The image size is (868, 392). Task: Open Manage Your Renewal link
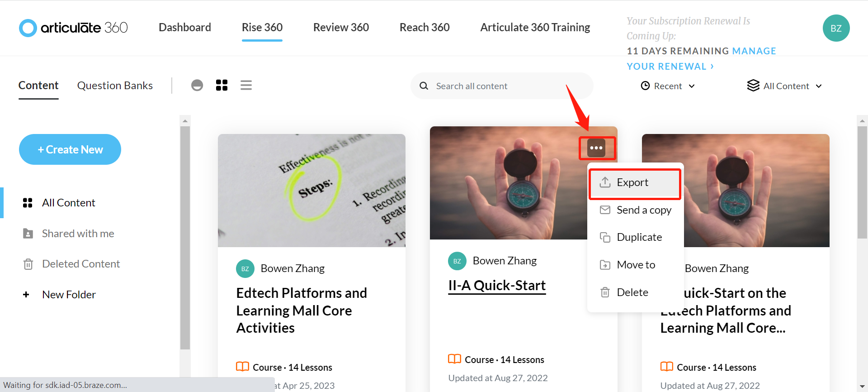[x=702, y=58]
